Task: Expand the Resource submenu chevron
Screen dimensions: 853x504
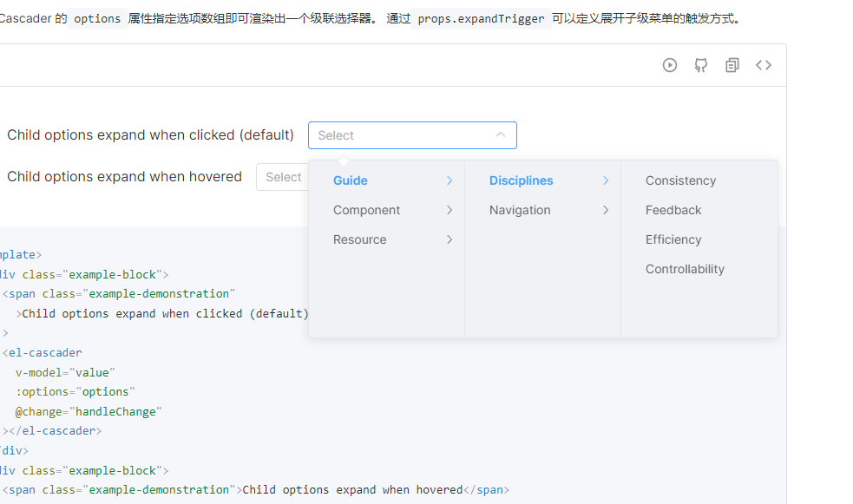Action: tap(449, 239)
